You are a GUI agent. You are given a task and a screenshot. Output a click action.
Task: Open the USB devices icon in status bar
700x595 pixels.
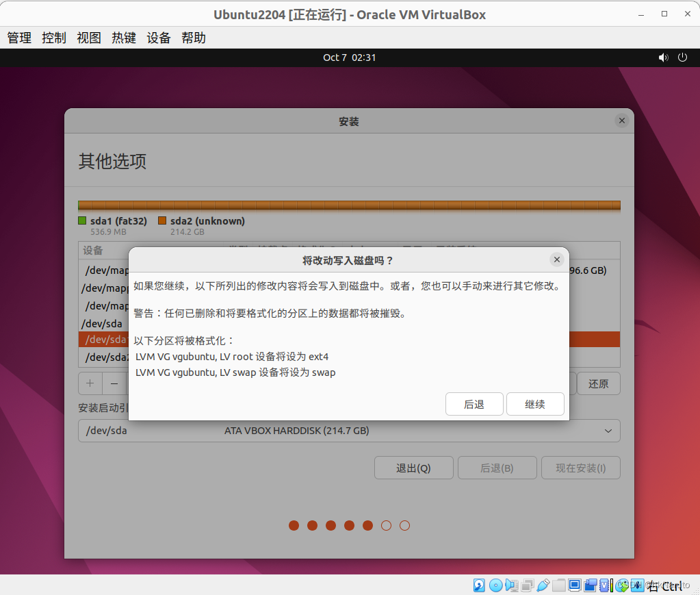543,585
